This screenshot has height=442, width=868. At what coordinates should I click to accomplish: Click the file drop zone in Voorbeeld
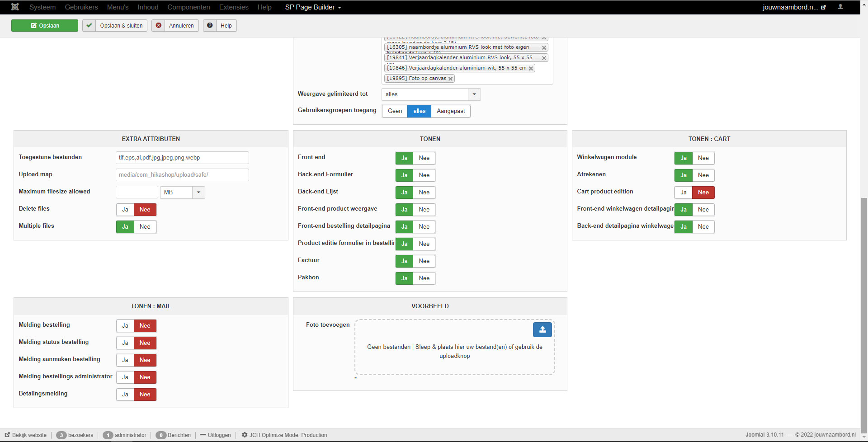coord(454,348)
